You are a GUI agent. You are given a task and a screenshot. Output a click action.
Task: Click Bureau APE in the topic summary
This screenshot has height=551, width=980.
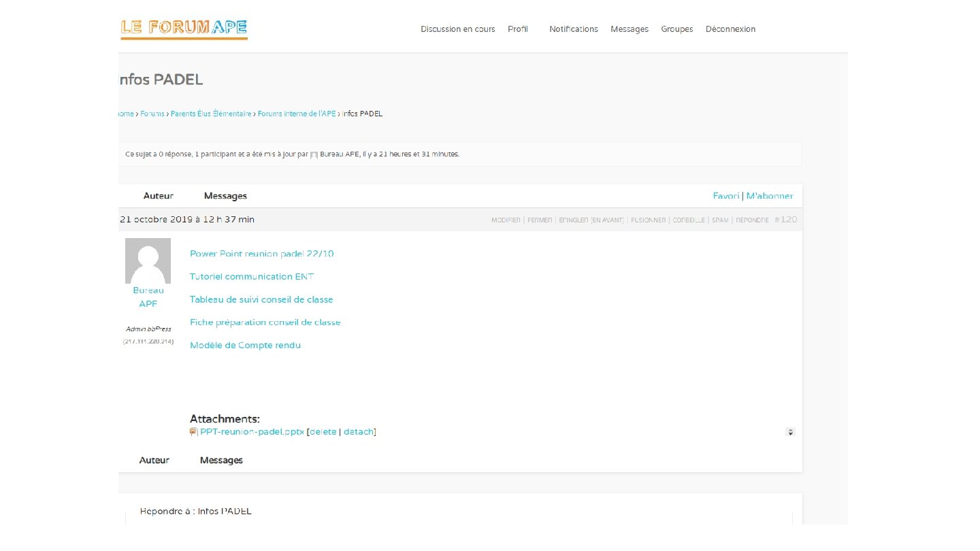[339, 154]
